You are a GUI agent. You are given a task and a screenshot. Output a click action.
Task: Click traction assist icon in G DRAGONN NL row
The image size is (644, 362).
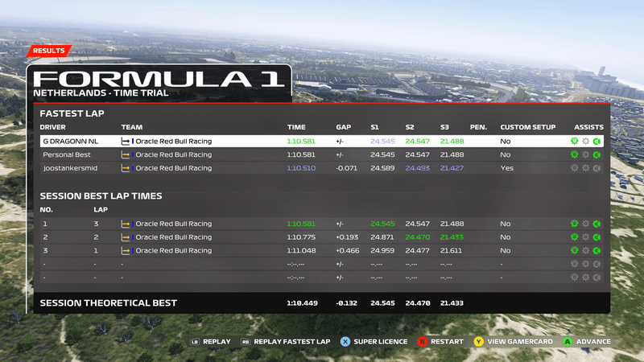[x=574, y=142]
